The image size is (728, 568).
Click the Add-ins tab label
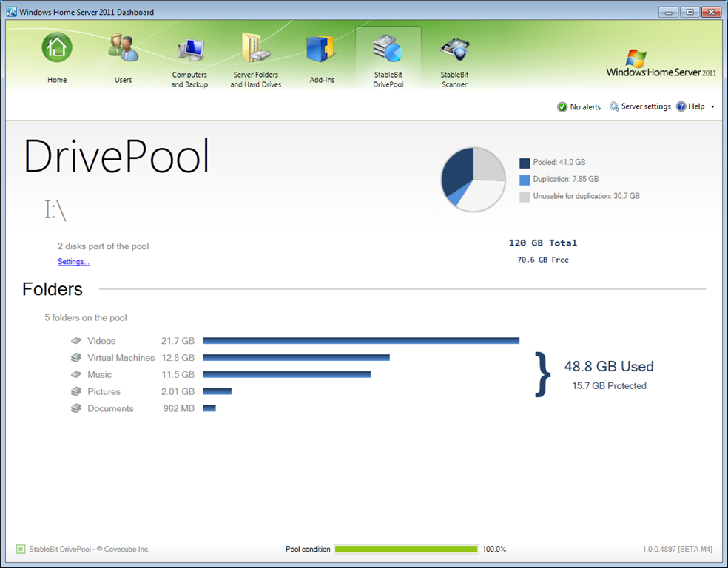point(322,80)
